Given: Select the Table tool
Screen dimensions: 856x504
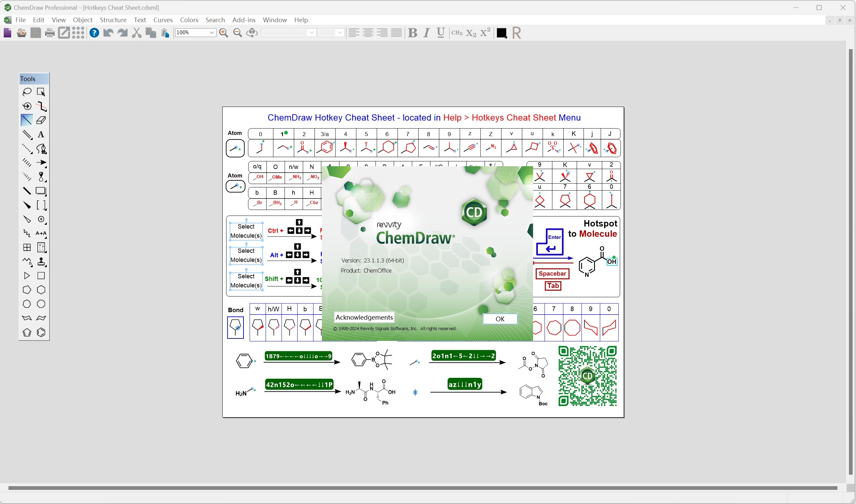Looking at the screenshot, I should (x=27, y=248).
